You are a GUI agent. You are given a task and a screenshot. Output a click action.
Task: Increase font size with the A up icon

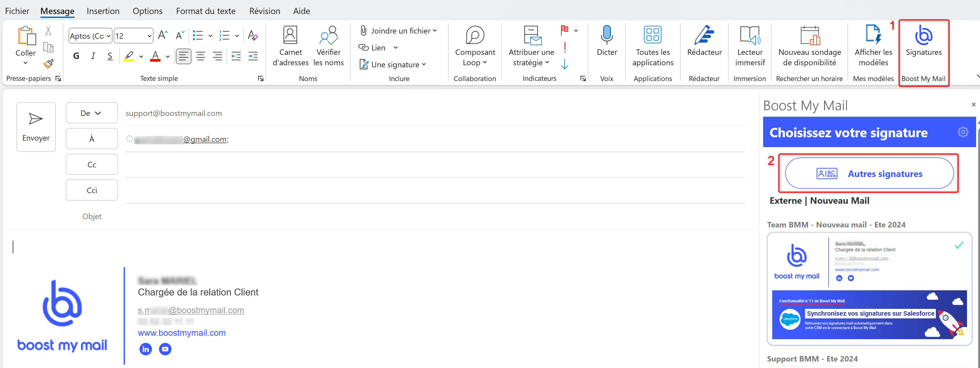click(x=163, y=35)
